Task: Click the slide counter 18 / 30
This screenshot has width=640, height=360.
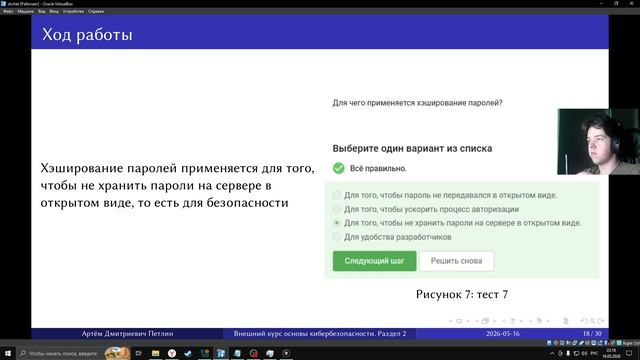Action: click(592, 333)
